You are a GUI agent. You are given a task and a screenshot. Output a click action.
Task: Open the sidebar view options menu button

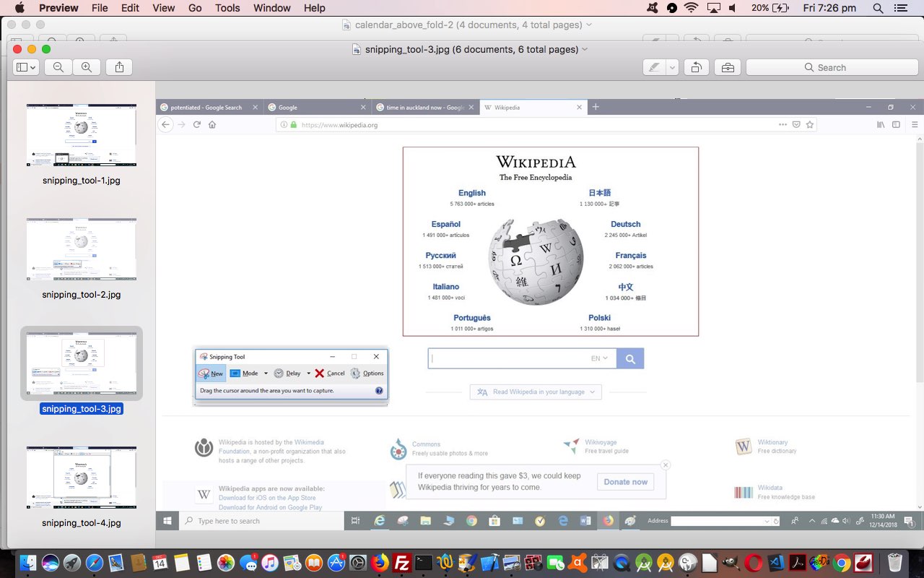[25, 67]
